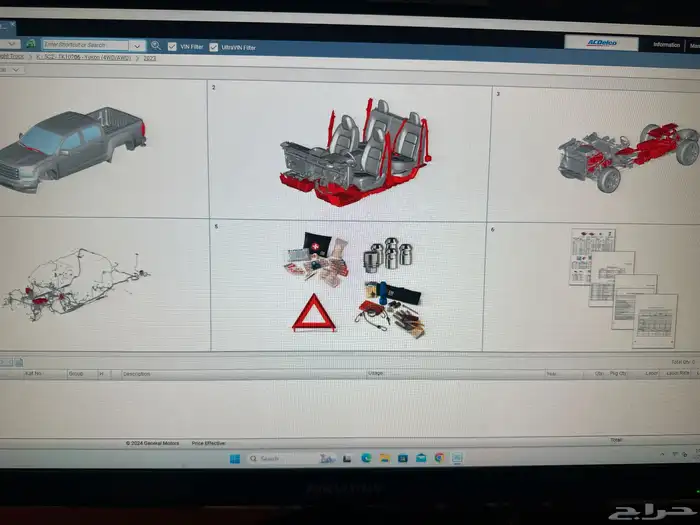This screenshot has width=700, height=525.
Task: Toggle the VIN Filter checkbox
Action: coord(172,46)
